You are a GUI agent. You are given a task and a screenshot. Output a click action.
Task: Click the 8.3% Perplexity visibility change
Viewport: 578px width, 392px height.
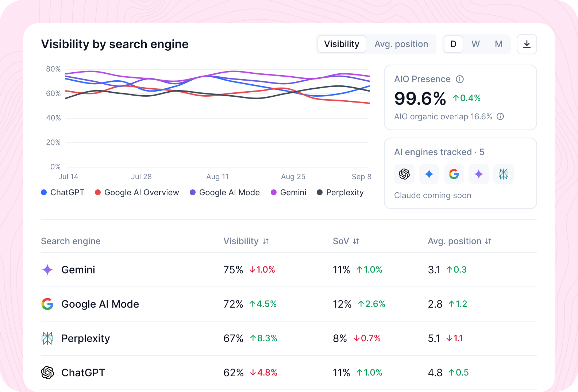[x=264, y=338]
